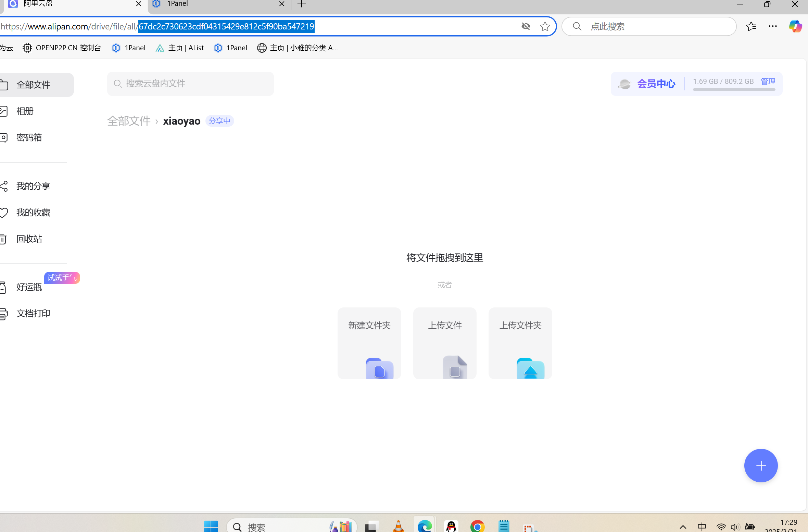Screen dimensions: 808x532
Task: Toggle the tracking prevention eye icon
Action: pos(526,26)
